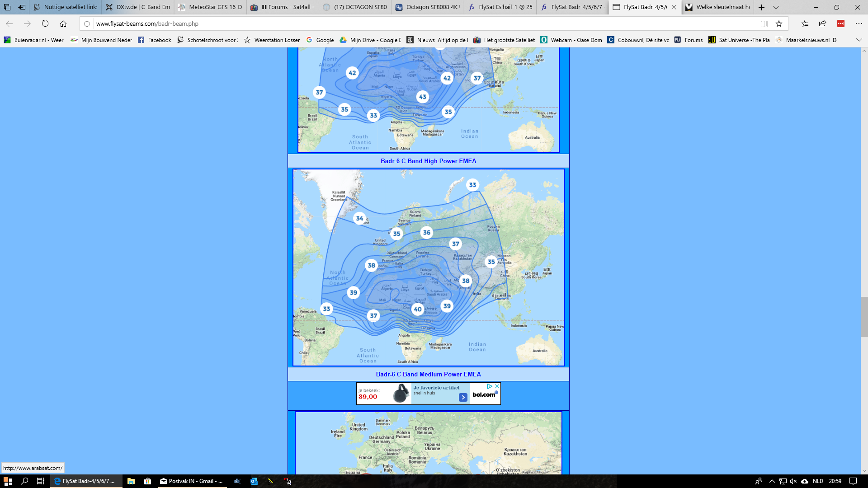Add page to favorites star icon
Viewport: 868px width, 488px height.
click(779, 23)
